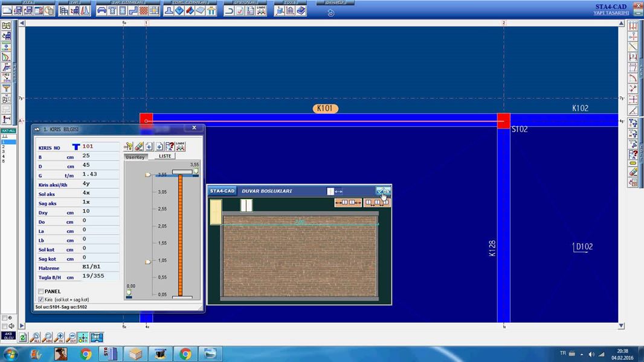
Task: Select the brick wall icon in top toolbar
Action: (x=143, y=11)
